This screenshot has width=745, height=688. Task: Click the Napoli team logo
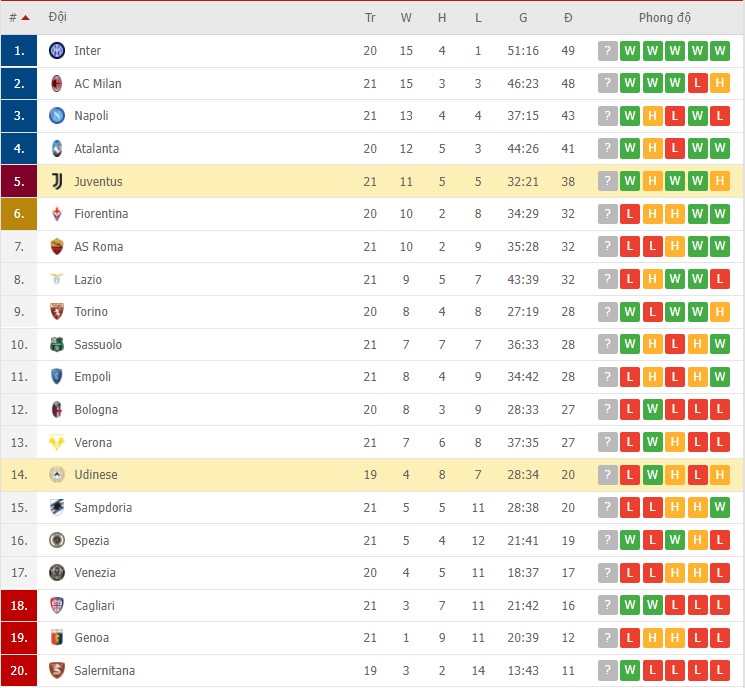pyautogui.click(x=57, y=116)
